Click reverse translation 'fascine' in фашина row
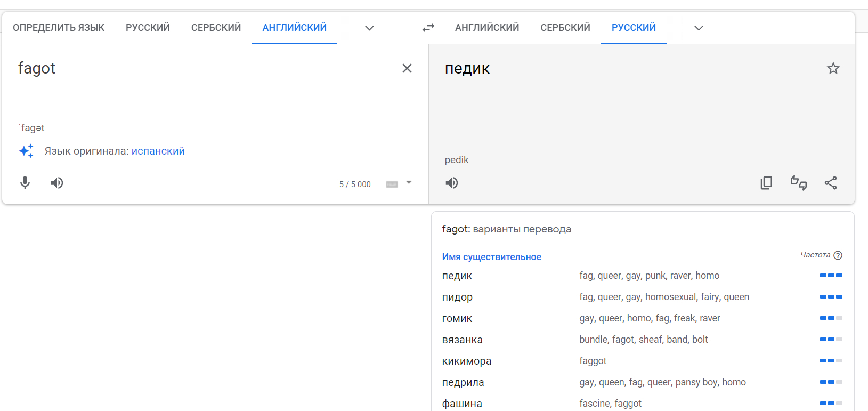Image resolution: width=868 pixels, height=411 pixels. (x=594, y=404)
